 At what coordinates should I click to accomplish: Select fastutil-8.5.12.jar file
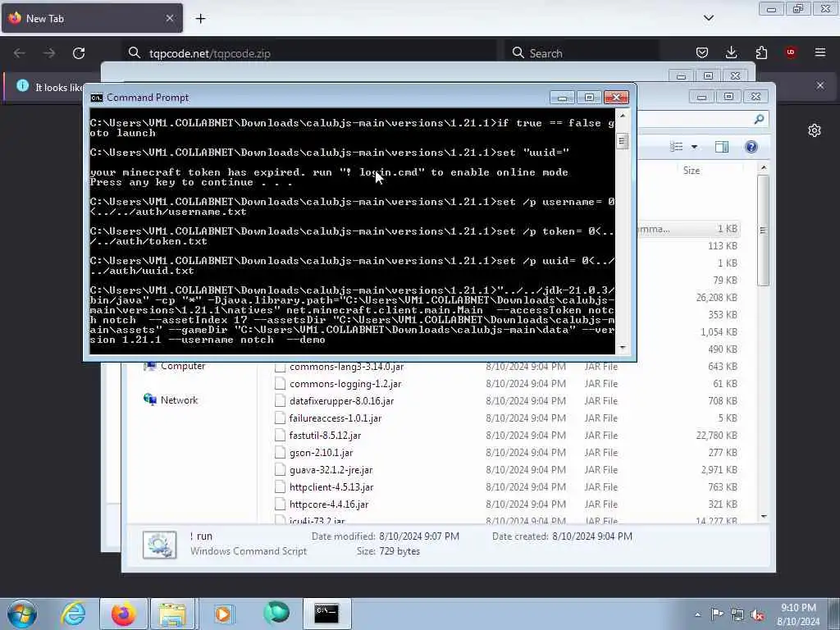click(x=325, y=435)
